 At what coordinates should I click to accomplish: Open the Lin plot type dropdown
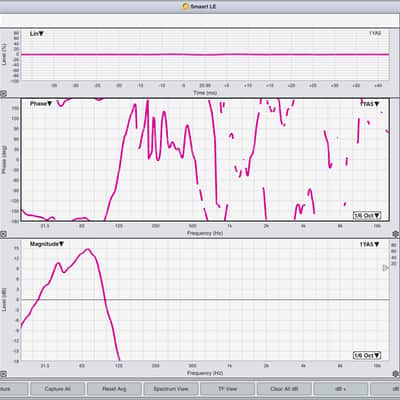tap(37, 34)
